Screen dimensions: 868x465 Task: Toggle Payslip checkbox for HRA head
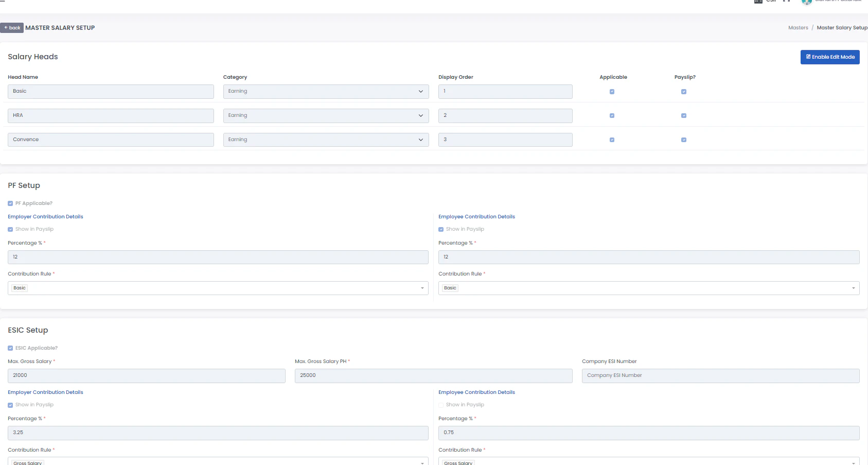pos(684,116)
